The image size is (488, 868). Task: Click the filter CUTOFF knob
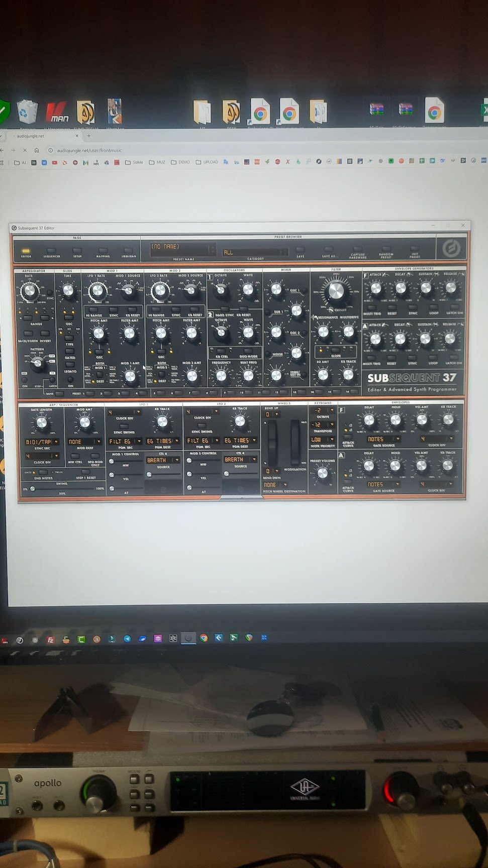[x=336, y=291]
